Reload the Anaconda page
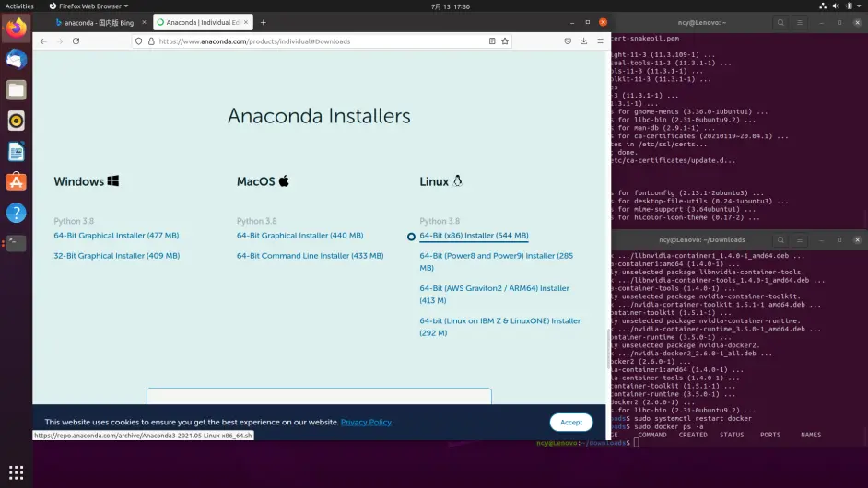The image size is (868, 488). coord(76,41)
